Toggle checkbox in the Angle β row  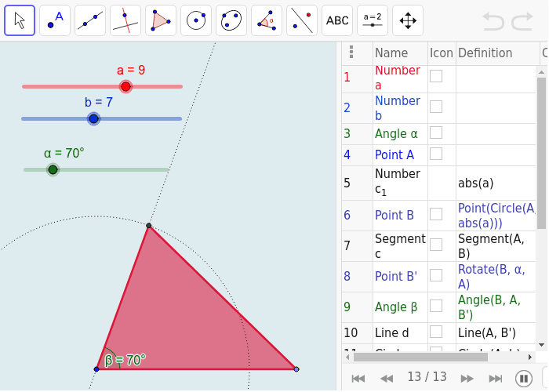click(x=436, y=306)
